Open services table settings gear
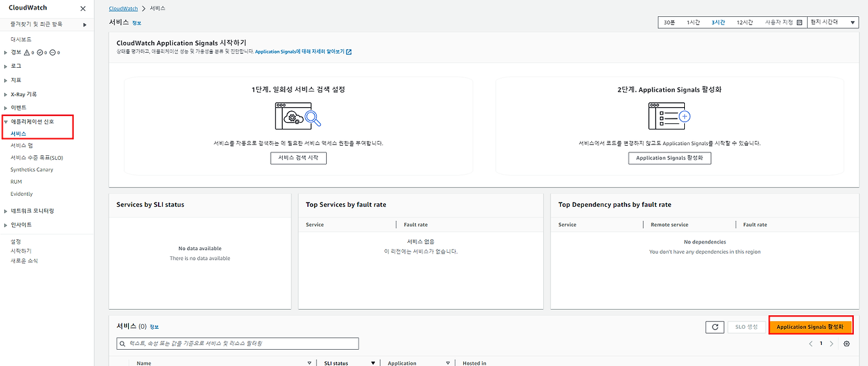Viewport: 868px width, 366px height. pyautogui.click(x=846, y=344)
